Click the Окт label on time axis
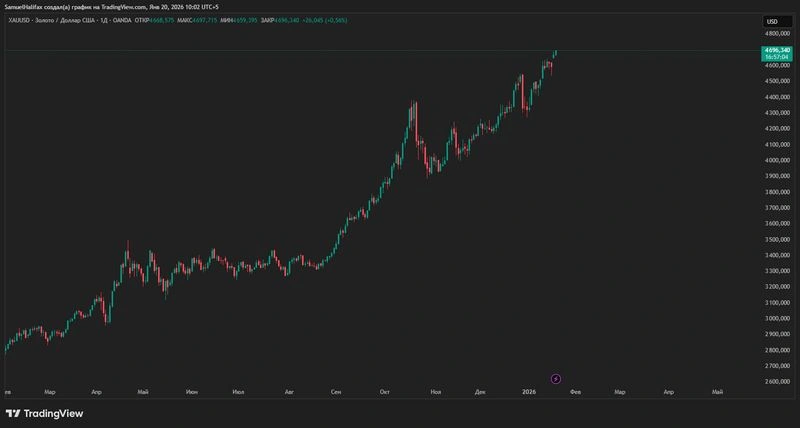Screen dimensions: 800x428 pos(385,392)
